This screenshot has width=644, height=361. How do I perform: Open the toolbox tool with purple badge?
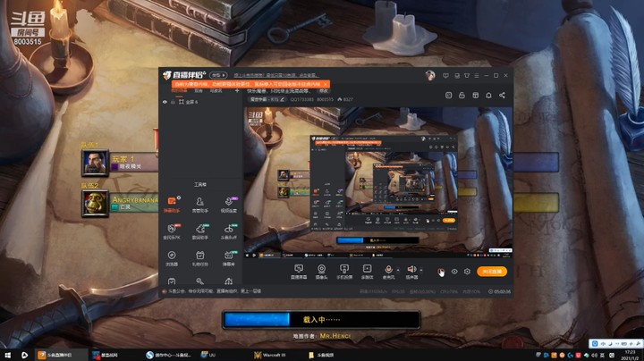(229, 204)
